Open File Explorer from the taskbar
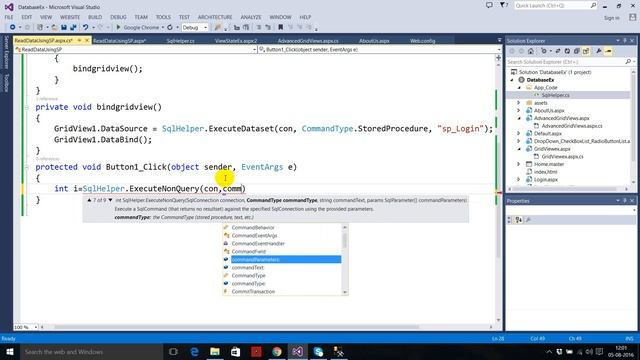The height and width of the screenshot is (360, 640). tap(215, 351)
